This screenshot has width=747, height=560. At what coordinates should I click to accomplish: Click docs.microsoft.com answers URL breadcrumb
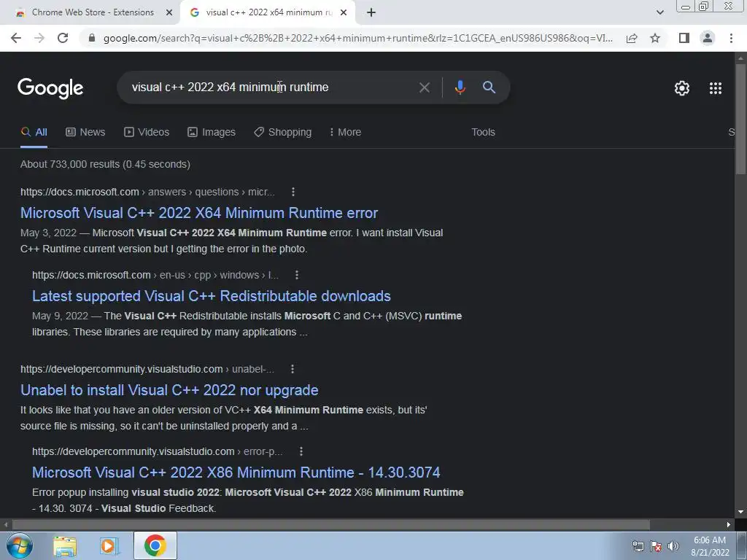pos(147,192)
